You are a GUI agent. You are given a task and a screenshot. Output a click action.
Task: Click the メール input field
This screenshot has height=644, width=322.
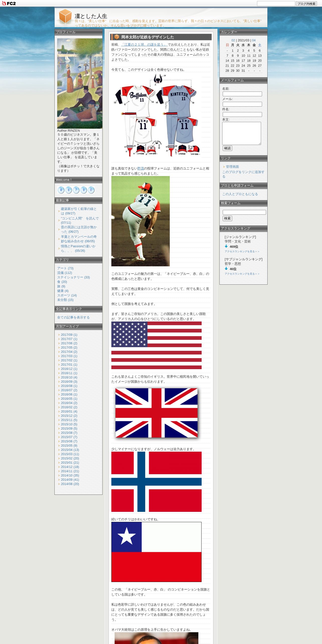(242, 104)
